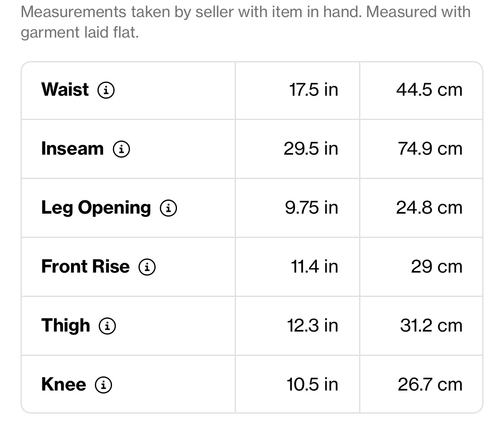
Task: Select the Thigh row label
Action: click(65, 326)
